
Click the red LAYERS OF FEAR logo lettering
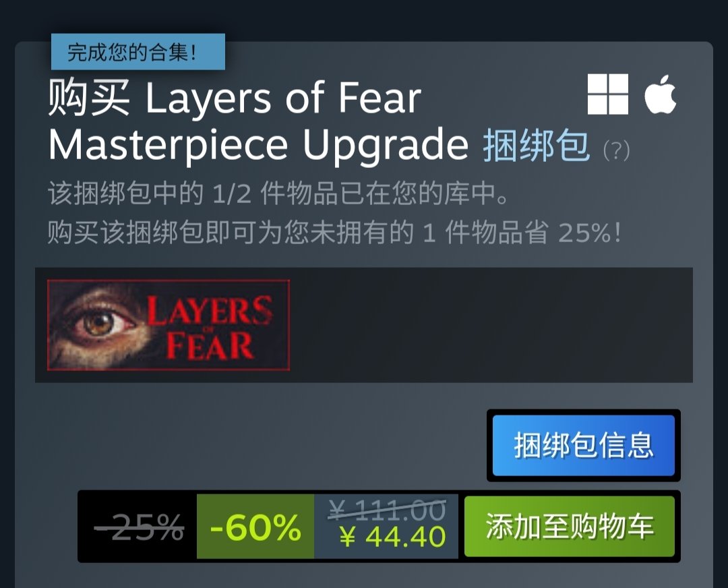coord(209,327)
